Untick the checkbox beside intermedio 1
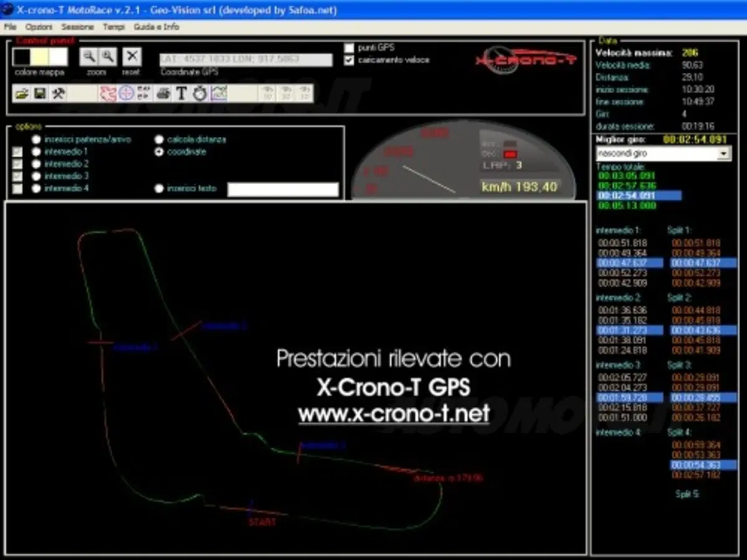747x560 pixels. tap(17, 152)
